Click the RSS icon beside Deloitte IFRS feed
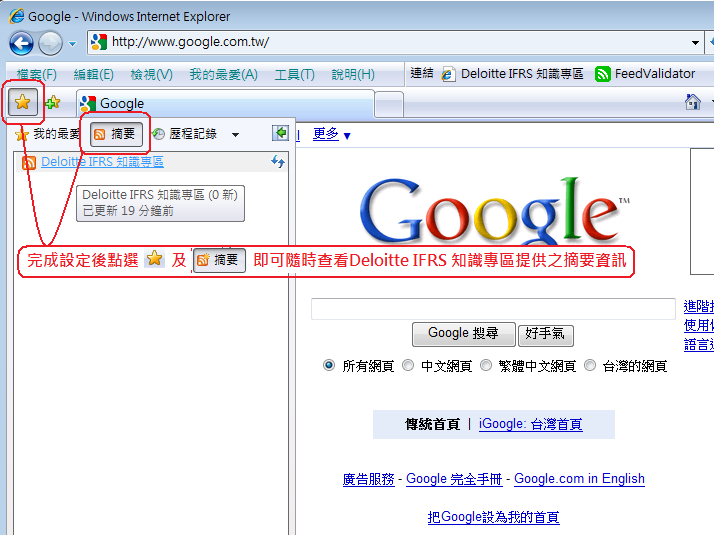This screenshot has width=714, height=535. click(x=29, y=163)
